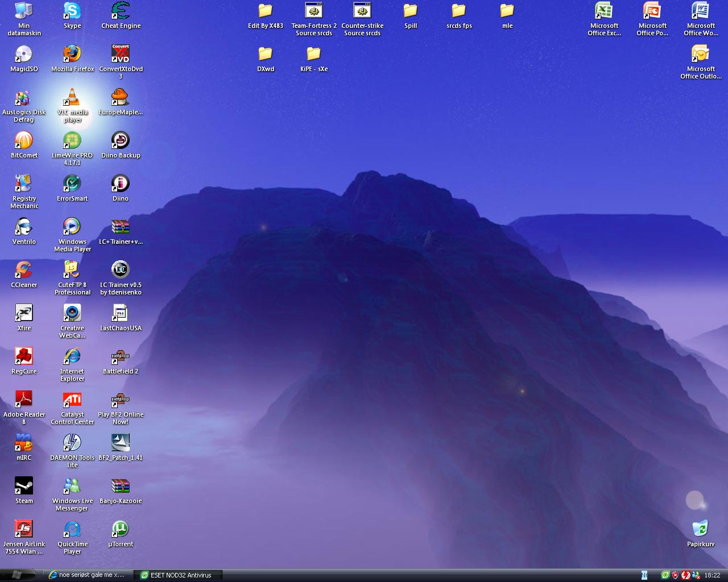The width and height of the screenshot is (728, 582).
Task: Click the EuropeMaple shortcut icon
Action: tap(121, 102)
